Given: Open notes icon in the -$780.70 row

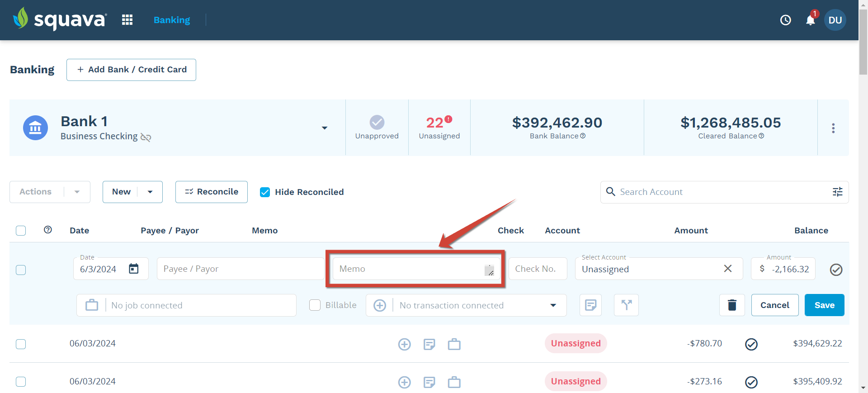Looking at the screenshot, I should coord(429,344).
